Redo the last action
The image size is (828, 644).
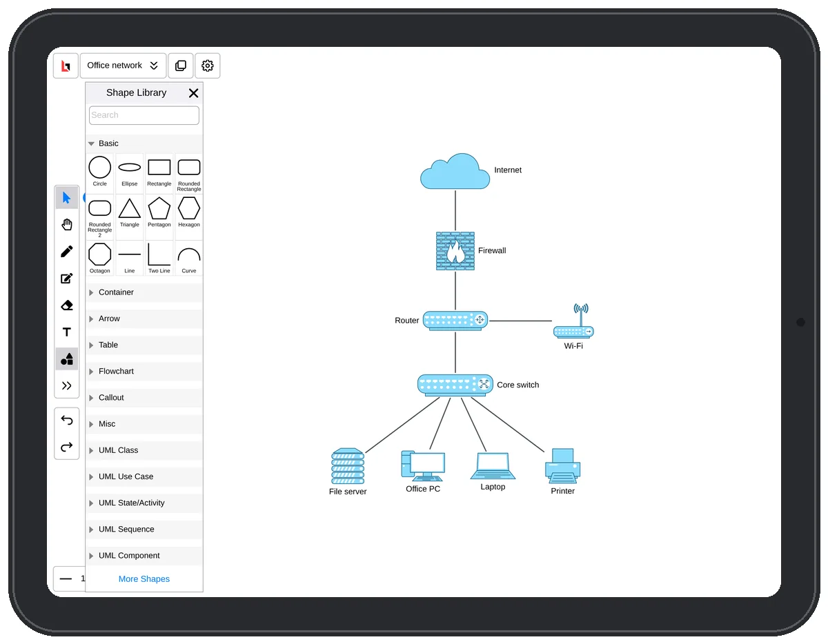click(66, 447)
